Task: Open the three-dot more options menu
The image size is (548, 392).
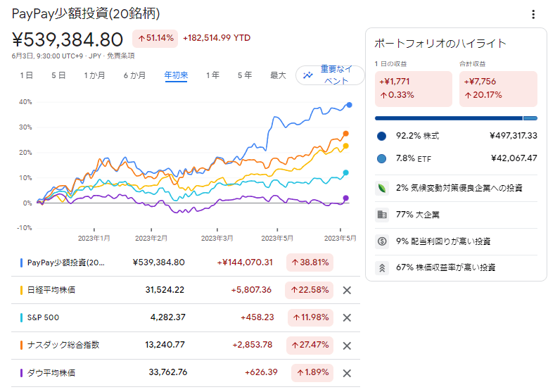Action: pos(533,15)
